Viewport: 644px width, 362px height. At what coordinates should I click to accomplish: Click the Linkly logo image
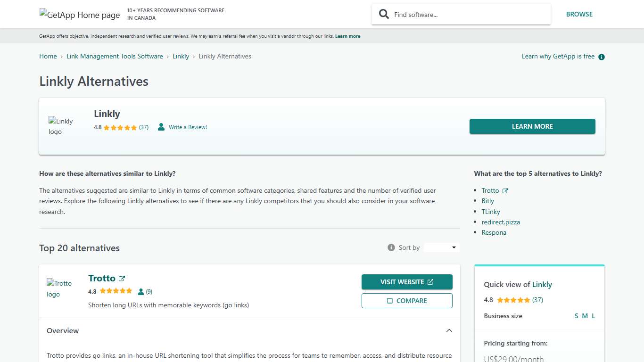(x=61, y=126)
